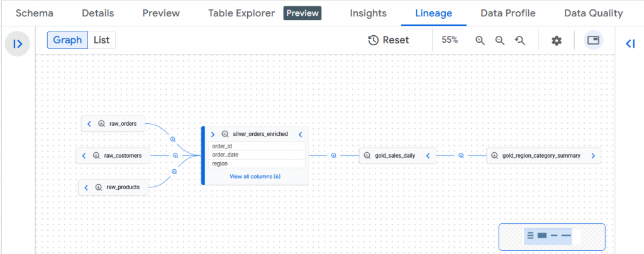Expand upstream of raw_customers node
This screenshot has width=644, height=254.
tap(84, 155)
